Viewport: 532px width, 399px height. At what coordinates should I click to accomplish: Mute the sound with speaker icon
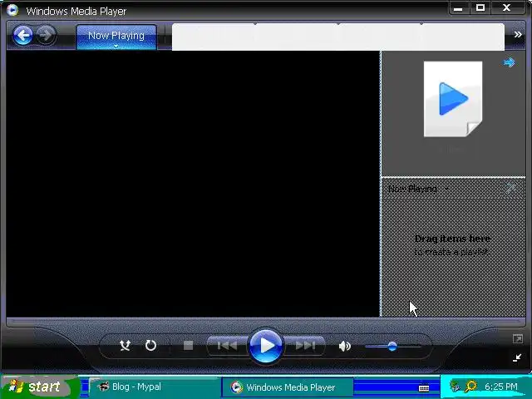344,346
